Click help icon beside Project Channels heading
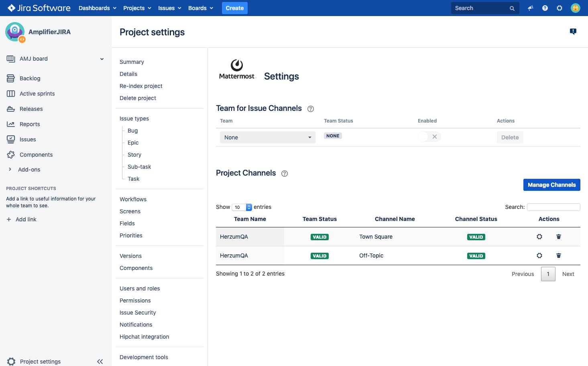This screenshot has width=588, height=366. [x=285, y=174]
